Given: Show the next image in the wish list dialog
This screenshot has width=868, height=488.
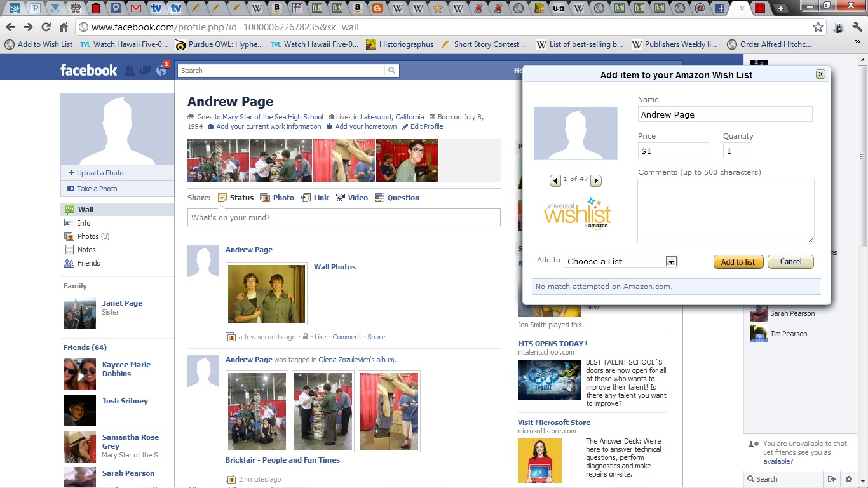Looking at the screenshot, I should (x=596, y=180).
